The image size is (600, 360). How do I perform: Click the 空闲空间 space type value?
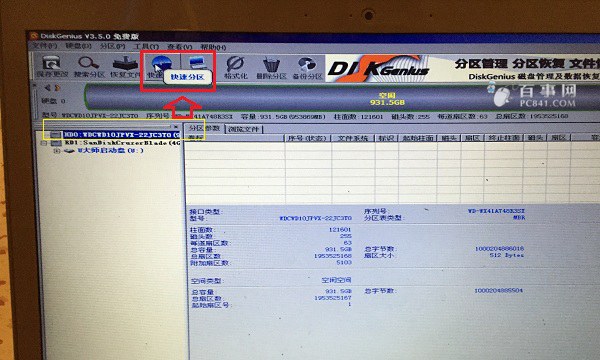point(336,280)
